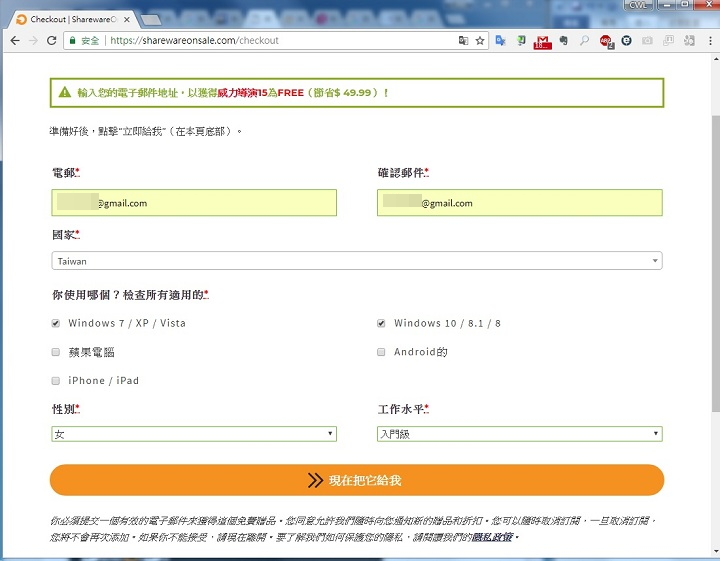
Task: Tick the iPhone / iPad checkbox
Action: pyautogui.click(x=56, y=381)
